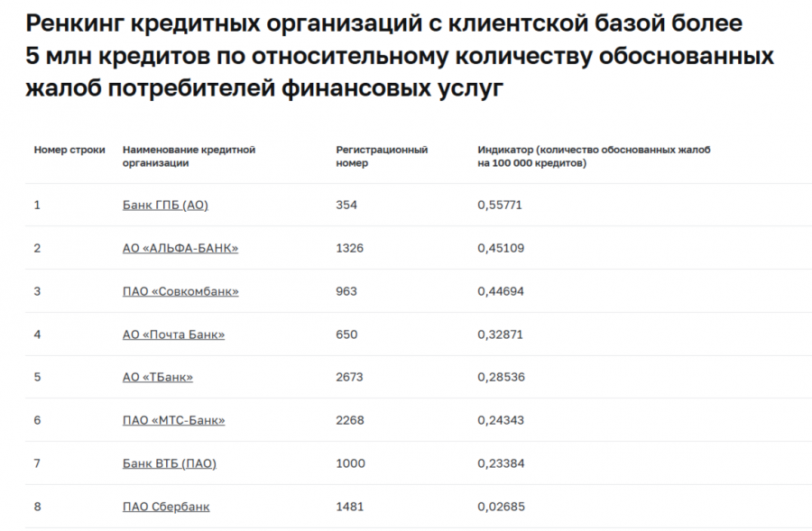Click the ПАО «Совкомбанк» link
The image size is (812, 531).
[180, 291]
